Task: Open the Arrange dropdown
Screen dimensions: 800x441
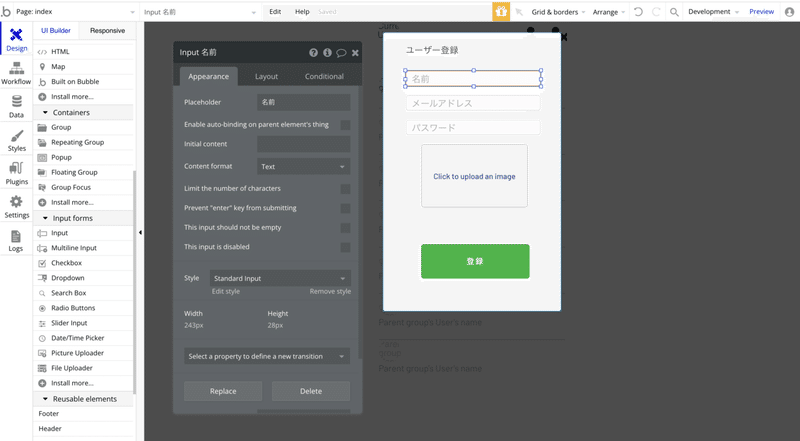Action: 609,12
